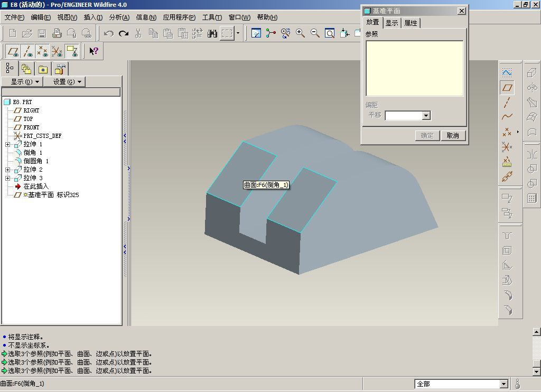
Task: Switch to the 显示 tab in datum dialog
Action: (x=391, y=23)
